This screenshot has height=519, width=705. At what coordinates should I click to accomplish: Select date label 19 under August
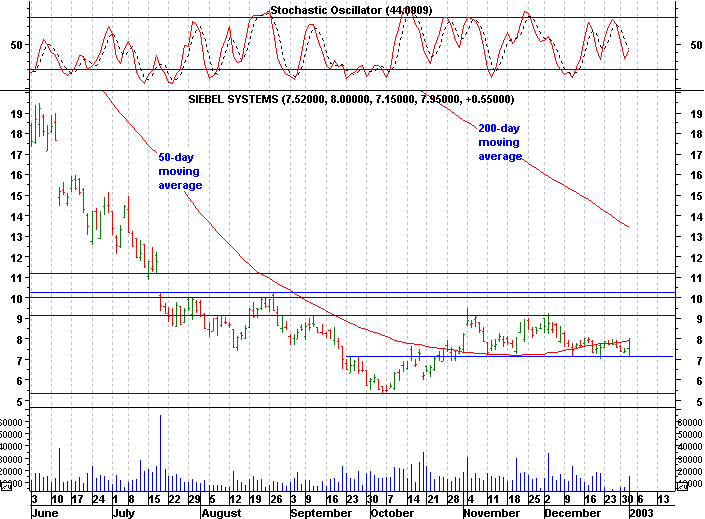[x=255, y=499]
